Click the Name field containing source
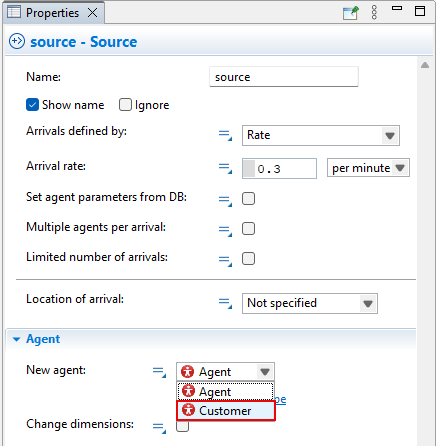The height and width of the screenshot is (446, 436). 284,77
